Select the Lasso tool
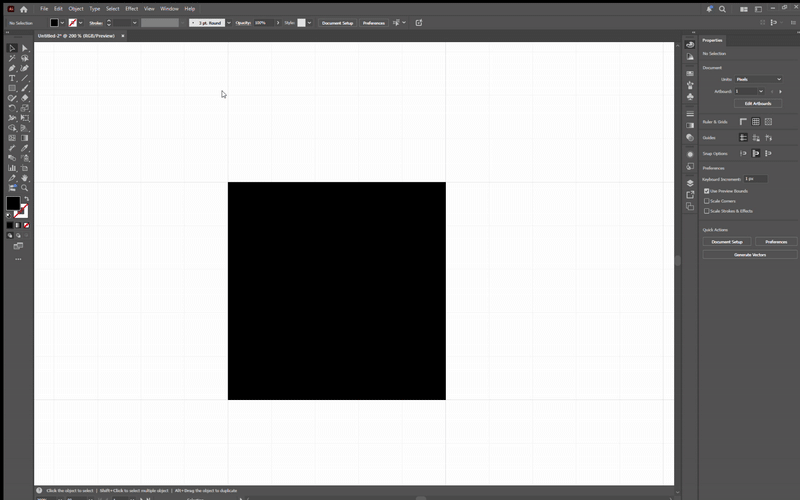800x500 pixels. point(24,58)
